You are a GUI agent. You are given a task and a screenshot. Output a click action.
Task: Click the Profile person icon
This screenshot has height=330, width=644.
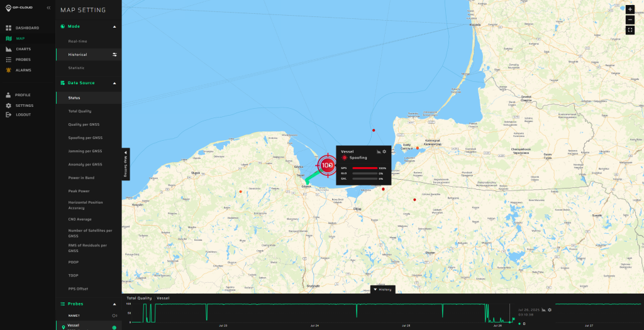point(9,95)
